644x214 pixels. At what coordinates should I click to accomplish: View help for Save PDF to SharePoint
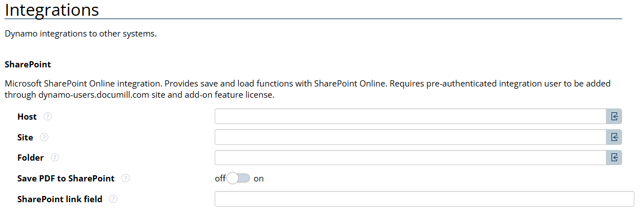(x=126, y=178)
